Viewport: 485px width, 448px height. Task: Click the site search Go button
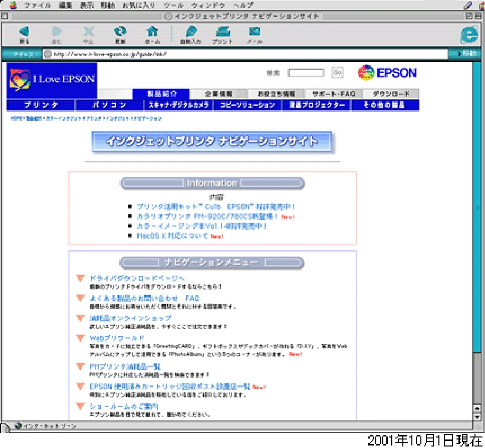pos(337,73)
